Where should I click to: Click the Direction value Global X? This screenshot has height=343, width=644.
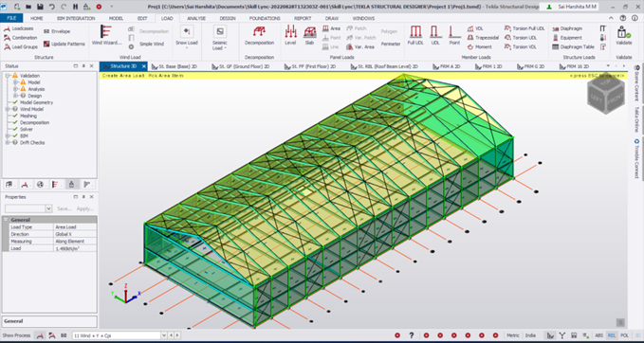(75, 234)
